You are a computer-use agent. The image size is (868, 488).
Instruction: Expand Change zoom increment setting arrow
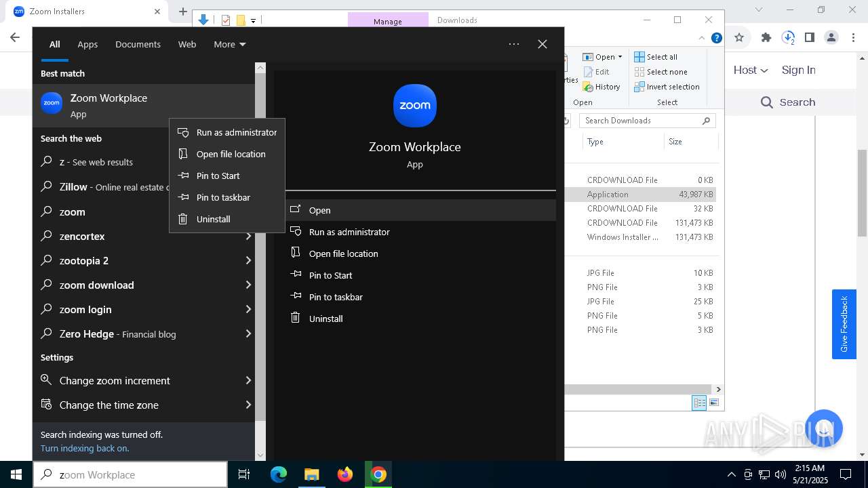pyautogui.click(x=248, y=380)
